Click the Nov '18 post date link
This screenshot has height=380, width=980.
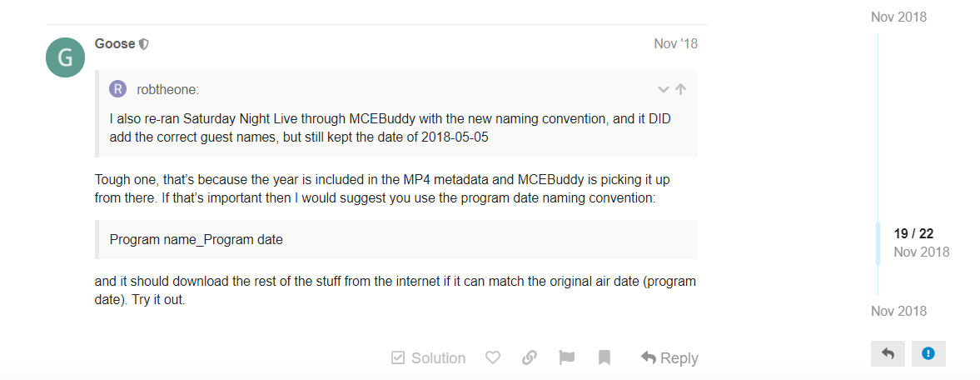point(675,43)
